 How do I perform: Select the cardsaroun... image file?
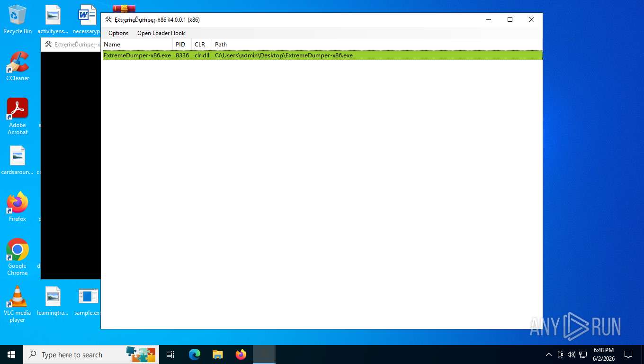tap(18, 160)
